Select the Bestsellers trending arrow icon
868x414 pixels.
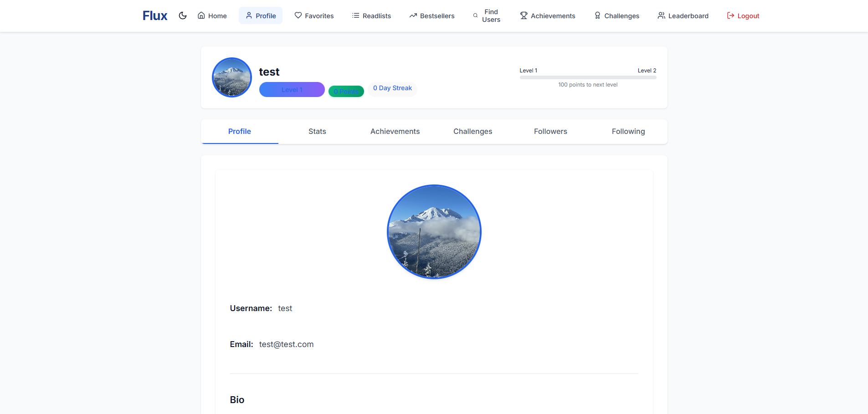412,15
